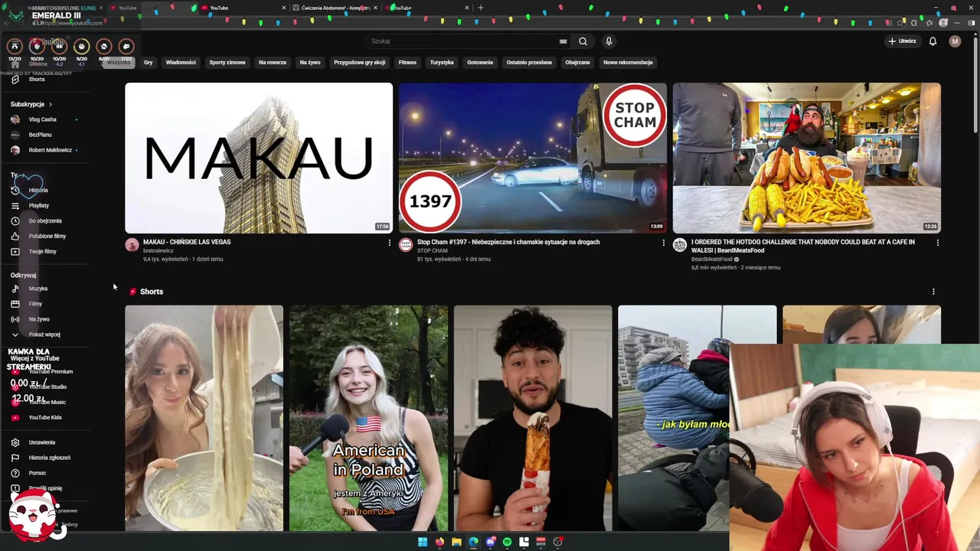Open Pomoc help in the sidebar
The image size is (980, 551).
click(x=37, y=473)
